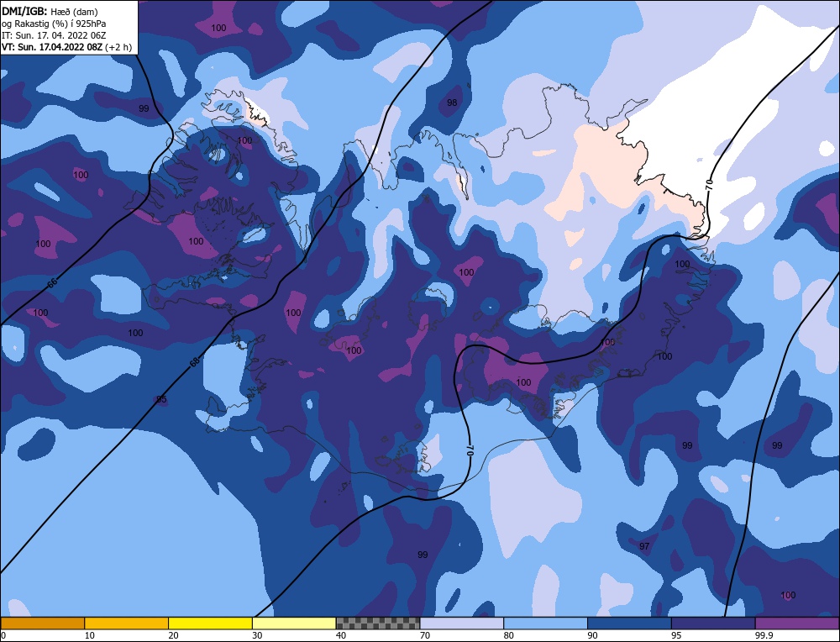Click the '68' contour line label
840x642 pixels.
coord(195,361)
